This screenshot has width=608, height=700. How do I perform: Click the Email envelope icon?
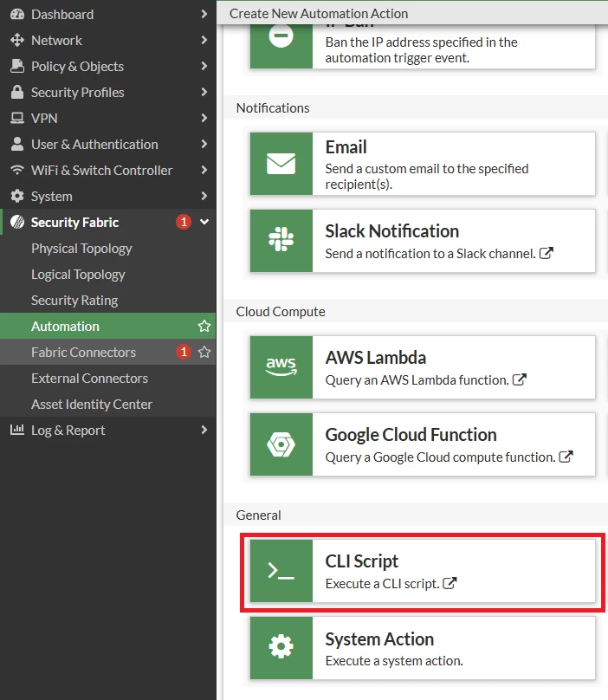(281, 164)
